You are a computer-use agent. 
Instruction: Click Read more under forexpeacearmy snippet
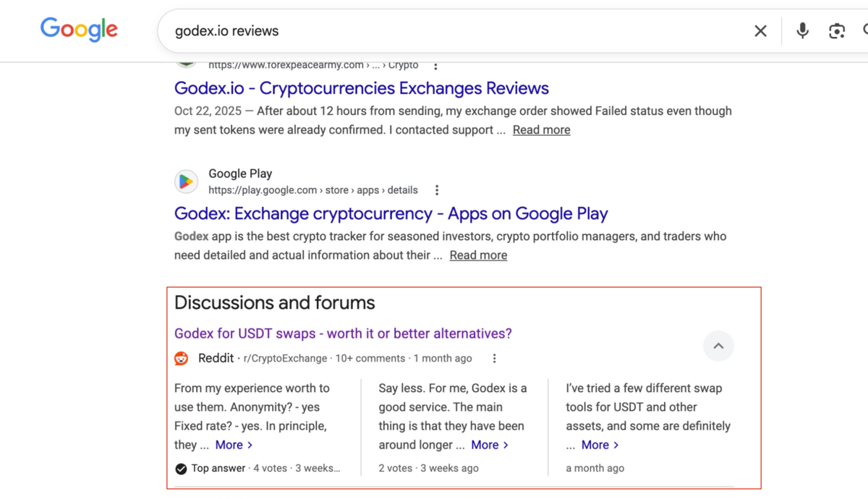click(542, 130)
